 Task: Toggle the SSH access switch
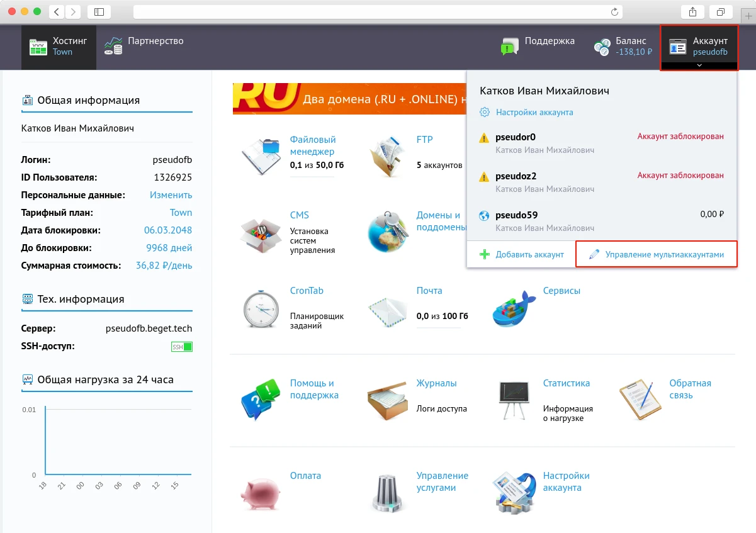[182, 347]
